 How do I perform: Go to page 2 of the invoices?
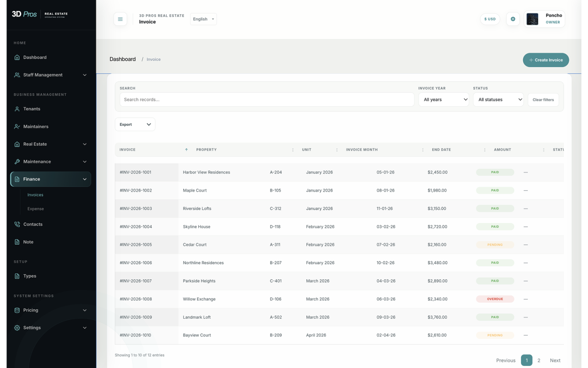click(539, 360)
